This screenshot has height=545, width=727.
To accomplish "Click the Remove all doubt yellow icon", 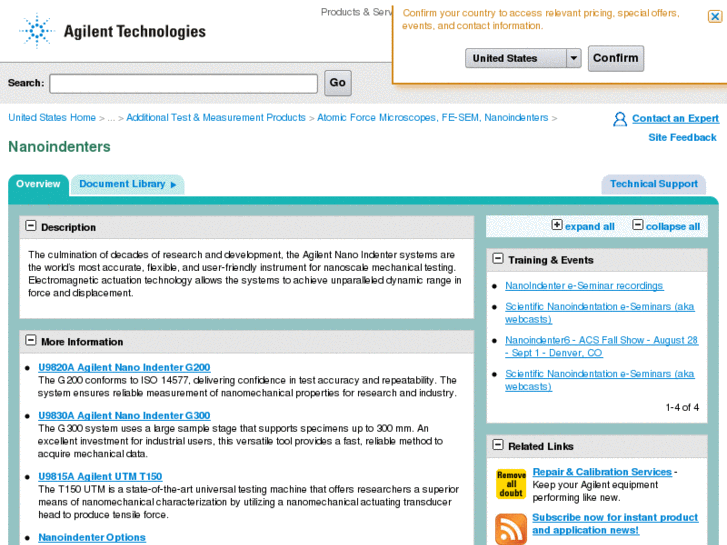I will (511, 484).
